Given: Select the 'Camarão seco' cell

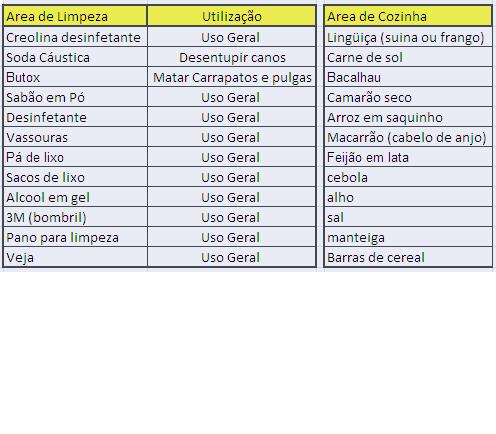Looking at the screenshot, I should tap(408, 97).
